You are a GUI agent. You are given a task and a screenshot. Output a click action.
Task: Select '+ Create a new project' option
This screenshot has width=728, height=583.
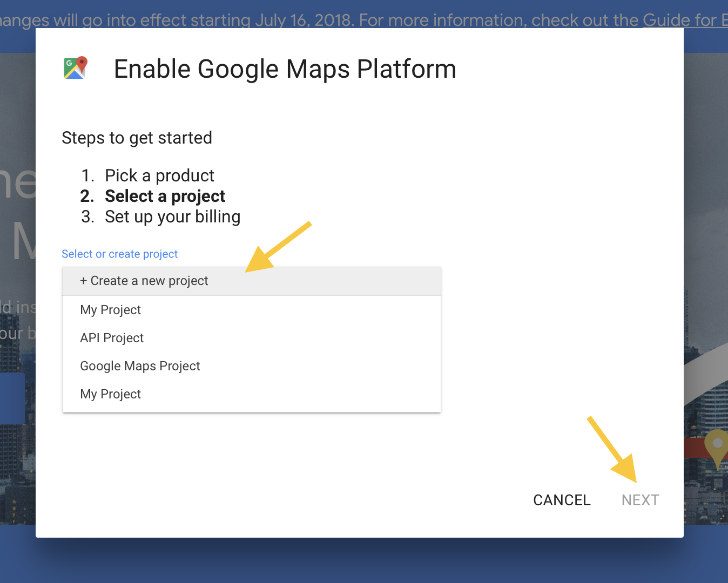[x=252, y=281]
